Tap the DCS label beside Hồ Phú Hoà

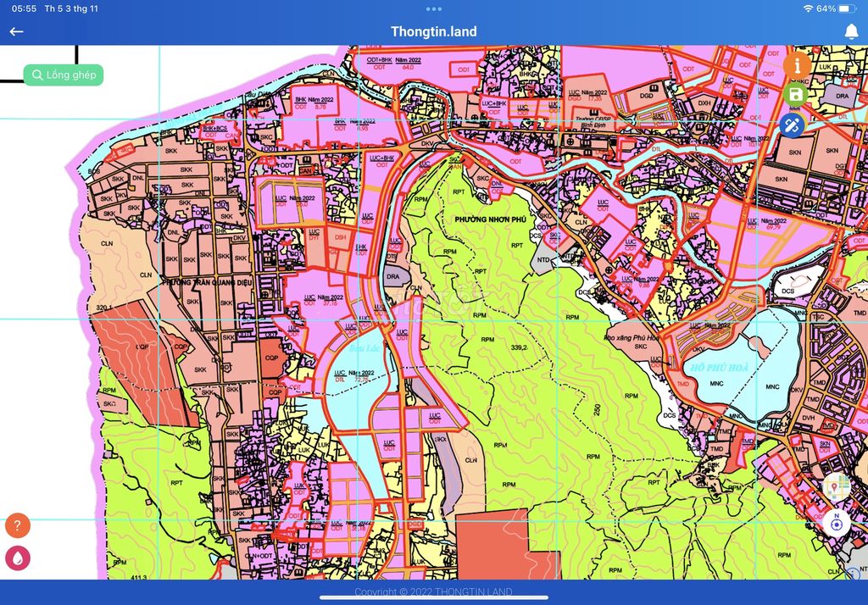click(787, 291)
